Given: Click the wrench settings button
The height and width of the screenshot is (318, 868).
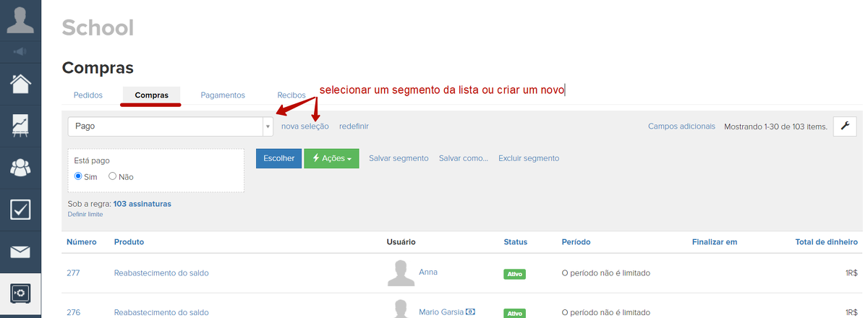Looking at the screenshot, I should (845, 126).
